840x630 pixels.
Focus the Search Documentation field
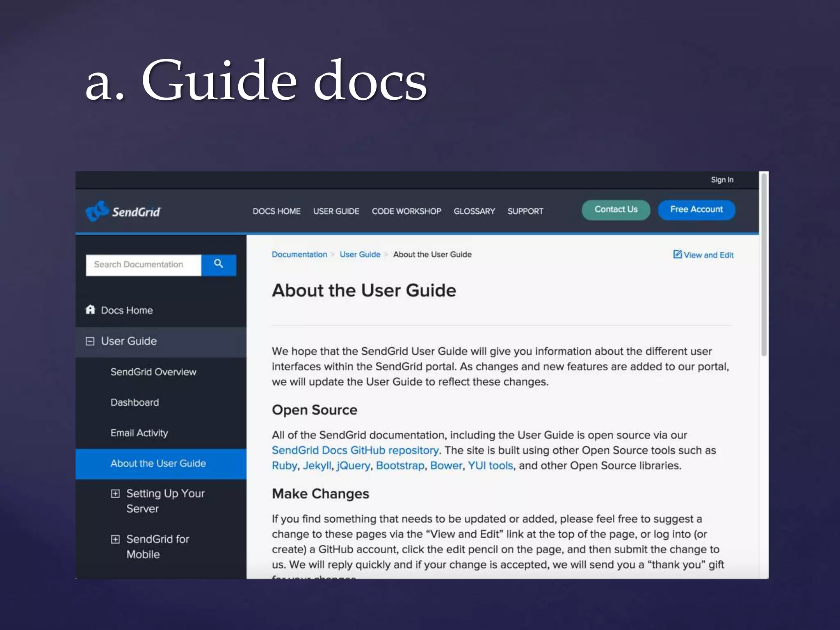(143, 265)
